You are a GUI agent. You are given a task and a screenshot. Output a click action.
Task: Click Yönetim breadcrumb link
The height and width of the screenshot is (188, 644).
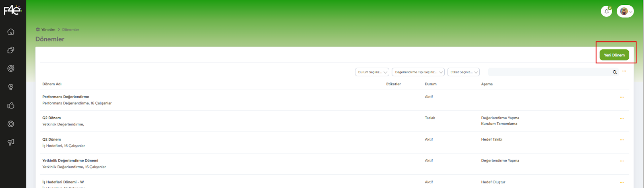click(x=48, y=30)
